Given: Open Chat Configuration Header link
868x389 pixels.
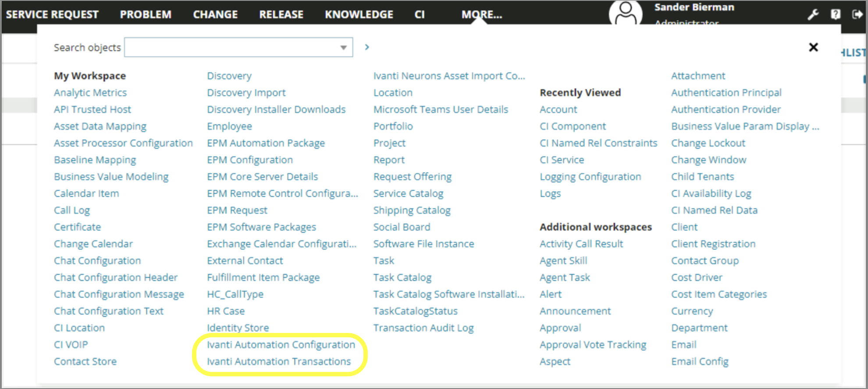Looking at the screenshot, I should [116, 277].
